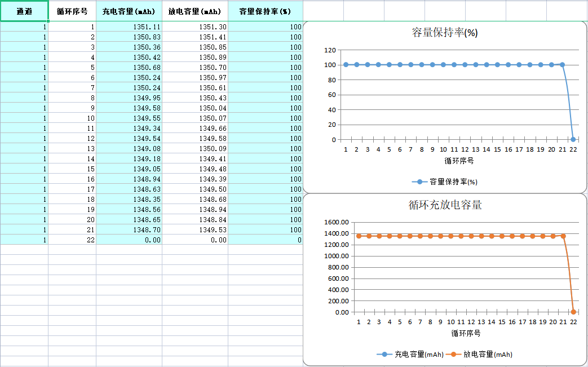
Task: Click the 800.00 y-axis label in capacity chart
Action: click(339, 267)
